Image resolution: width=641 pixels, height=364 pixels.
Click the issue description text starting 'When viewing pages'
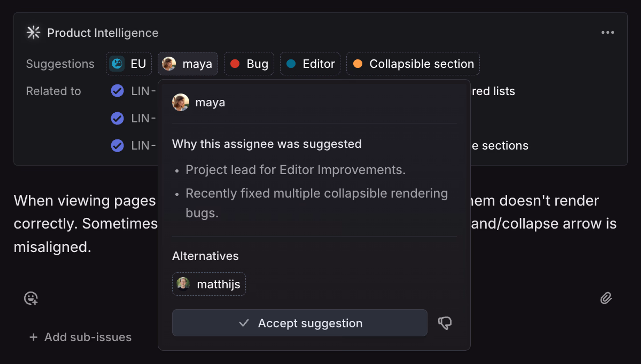85,201
